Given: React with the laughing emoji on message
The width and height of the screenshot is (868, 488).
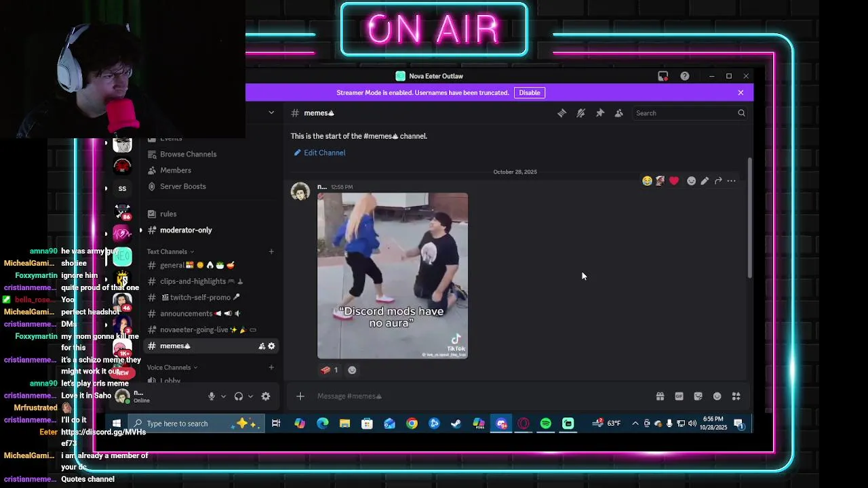Looking at the screenshot, I should pyautogui.click(x=647, y=181).
